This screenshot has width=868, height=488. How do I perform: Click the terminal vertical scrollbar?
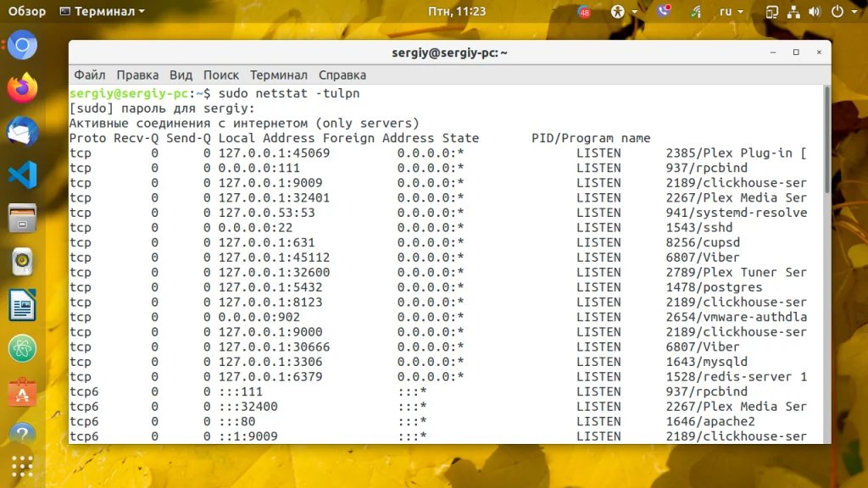(827, 140)
